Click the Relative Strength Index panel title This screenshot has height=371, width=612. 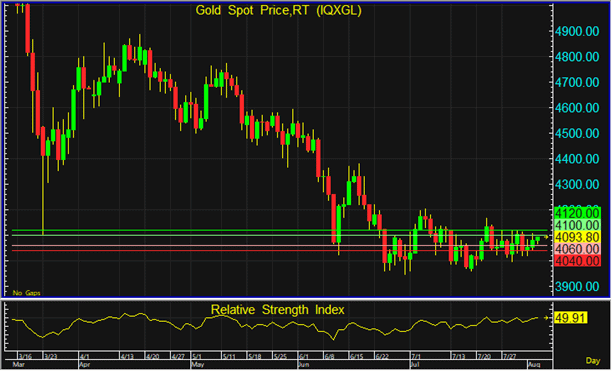[x=278, y=310]
